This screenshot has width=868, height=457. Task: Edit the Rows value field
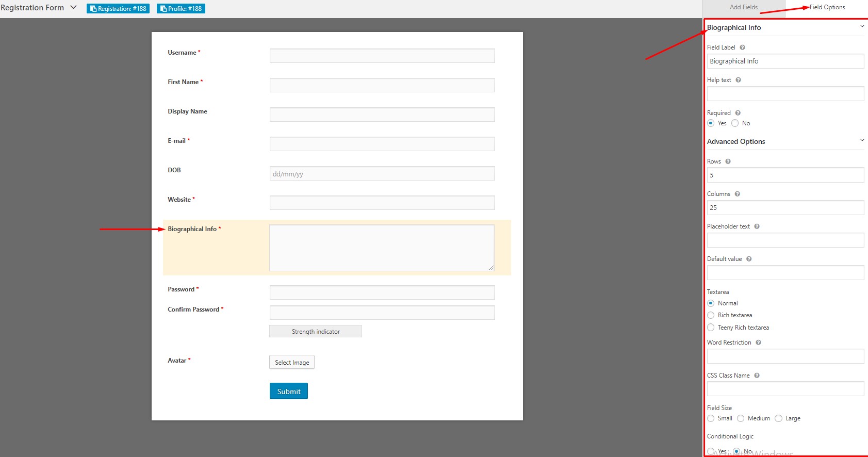tap(785, 175)
